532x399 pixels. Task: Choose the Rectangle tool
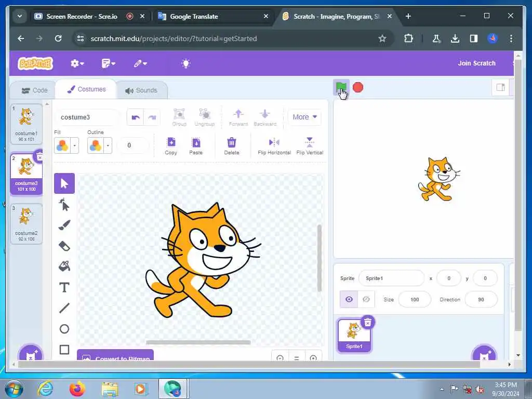coord(64,350)
